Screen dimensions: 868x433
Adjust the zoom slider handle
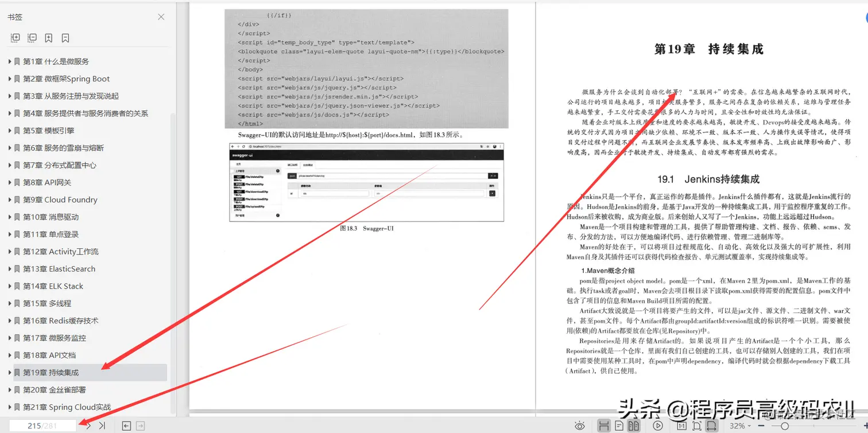(x=785, y=426)
